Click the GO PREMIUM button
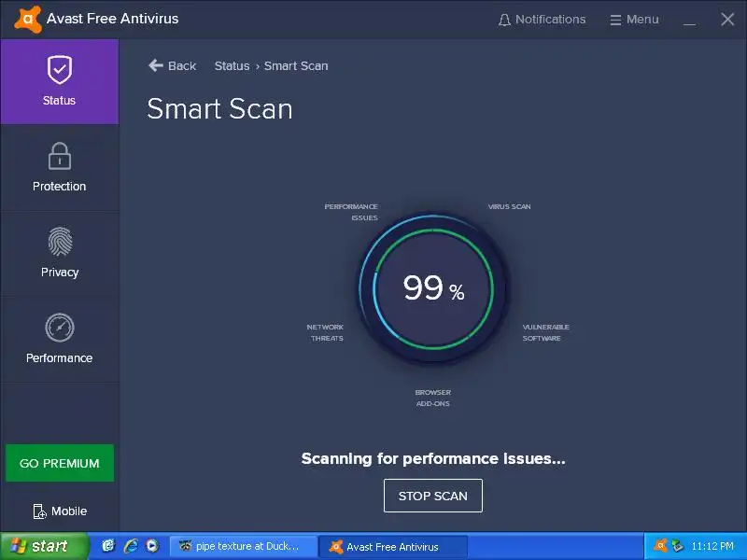The image size is (747, 560). [60, 463]
